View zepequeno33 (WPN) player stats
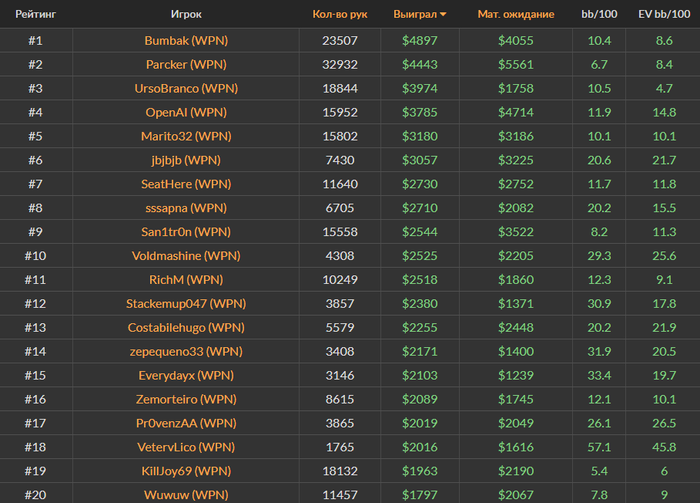The height and width of the screenshot is (503, 700). [x=186, y=351]
